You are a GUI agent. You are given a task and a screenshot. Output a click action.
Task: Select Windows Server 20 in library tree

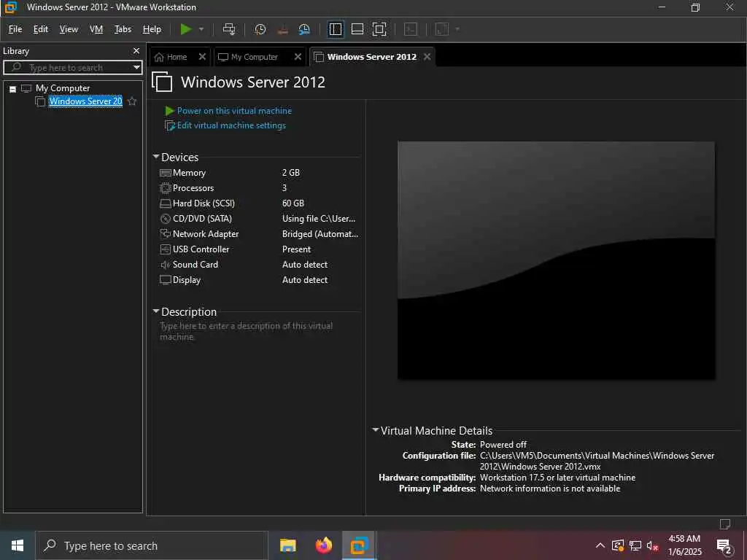click(85, 101)
